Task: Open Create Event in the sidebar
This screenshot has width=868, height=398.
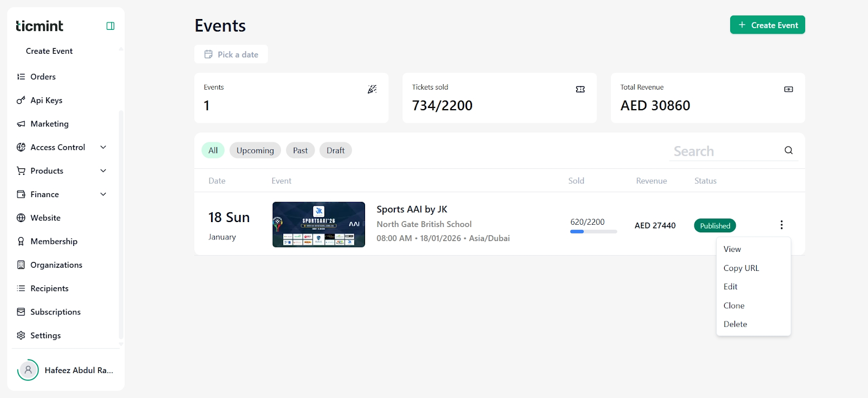Action: click(x=49, y=51)
